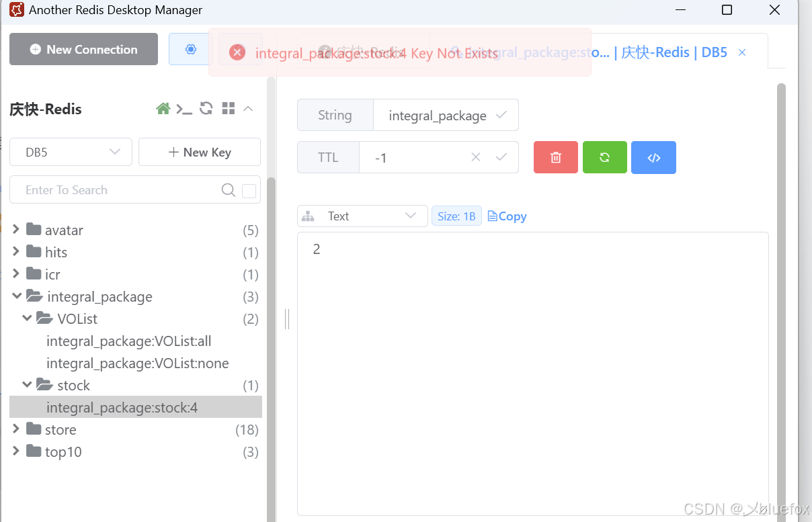This screenshot has width=812, height=522.
Task: Expand the store folder arrow
Action: 16,429
